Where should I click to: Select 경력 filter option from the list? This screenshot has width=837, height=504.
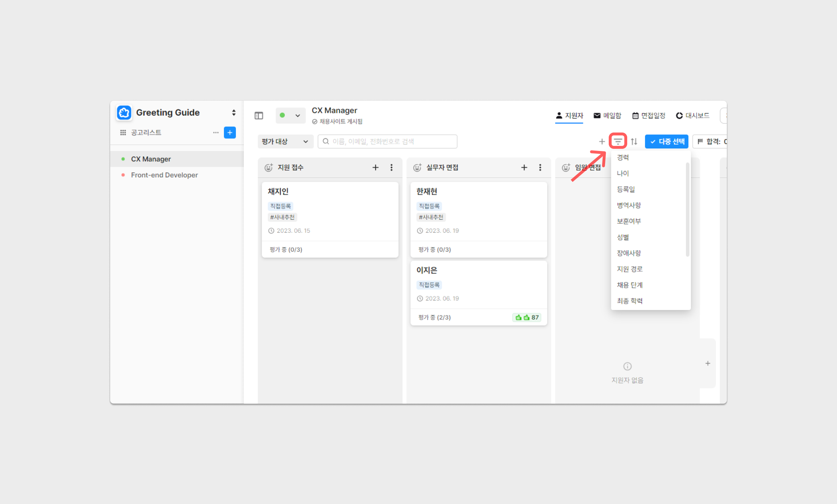point(623,157)
